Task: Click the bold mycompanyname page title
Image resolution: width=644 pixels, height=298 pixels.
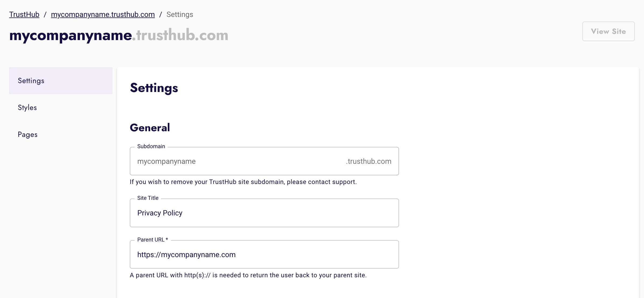Action: (x=71, y=36)
